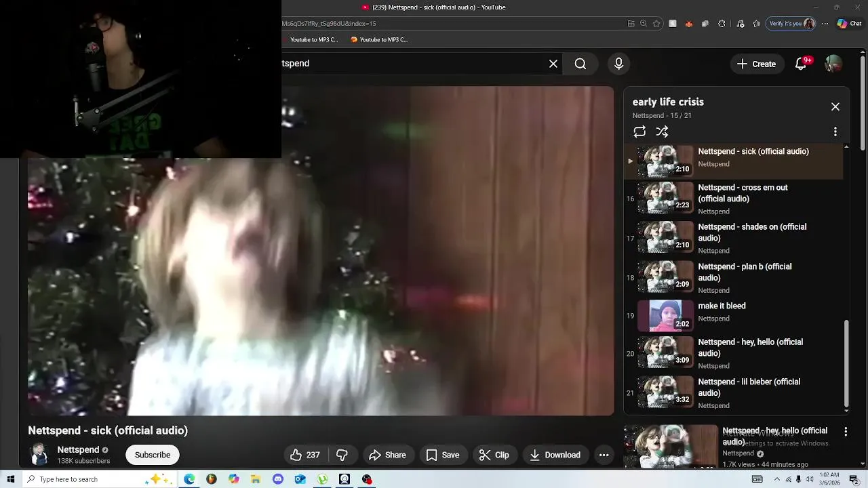The height and width of the screenshot is (488, 868).
Task: Open Copilot Chat button
Action: (x=849, y=23)
